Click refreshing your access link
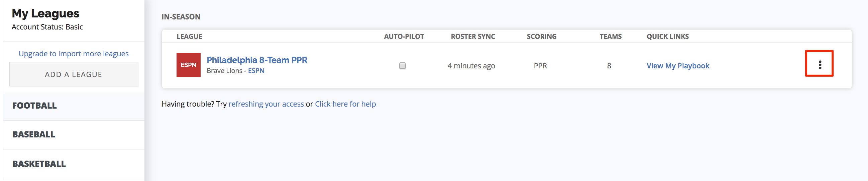Screen dimensions: 868x181 266,104
